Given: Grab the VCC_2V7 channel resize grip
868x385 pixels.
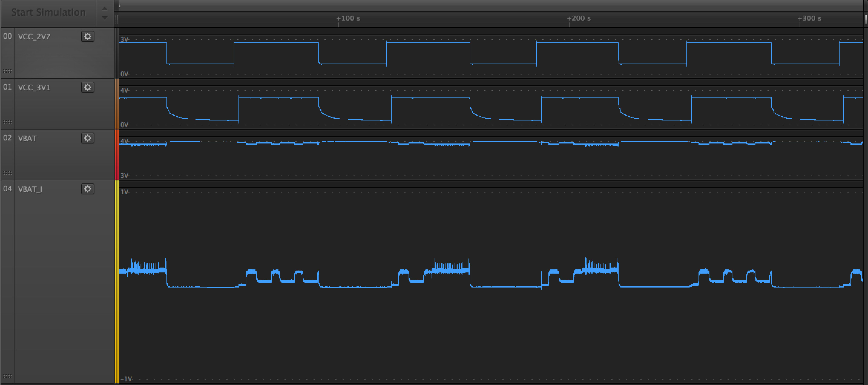Looking at the screenshot, I should pyautogui.click(x=7, y=71).
